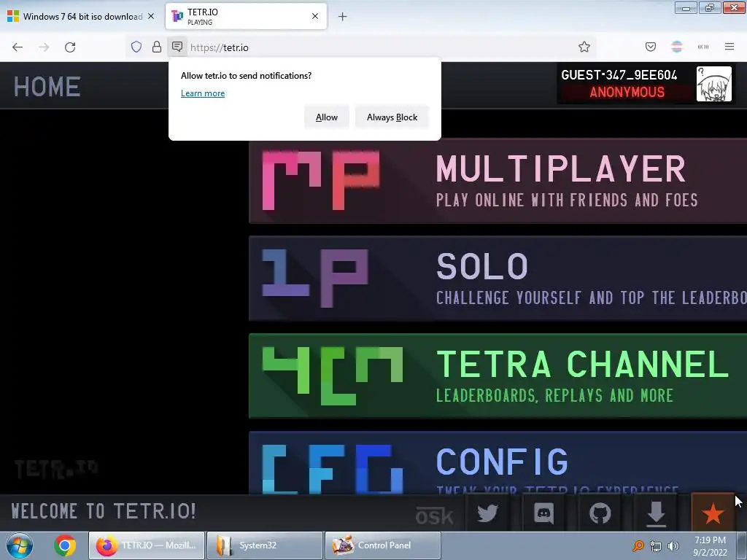The height and width of the screenshot is (560, 747).
Task: Open the taskbar clock 7:19 PM
Action: (x=710, y=546)
